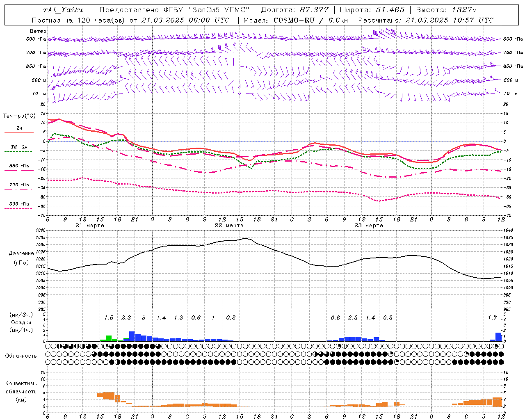The height and width of the screenshot is (420, 525).
Task: Click the 10 м wind level label on left
Action: click(39, 94)
